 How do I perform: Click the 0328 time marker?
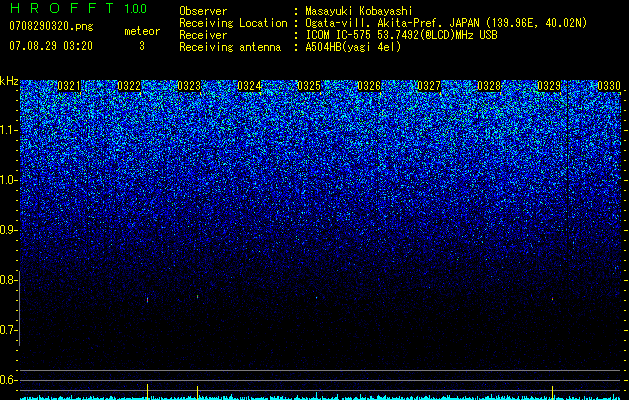pos(489,86)
